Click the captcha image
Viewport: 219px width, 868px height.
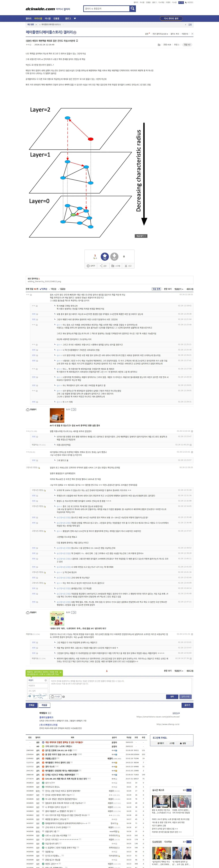(38, 696)
